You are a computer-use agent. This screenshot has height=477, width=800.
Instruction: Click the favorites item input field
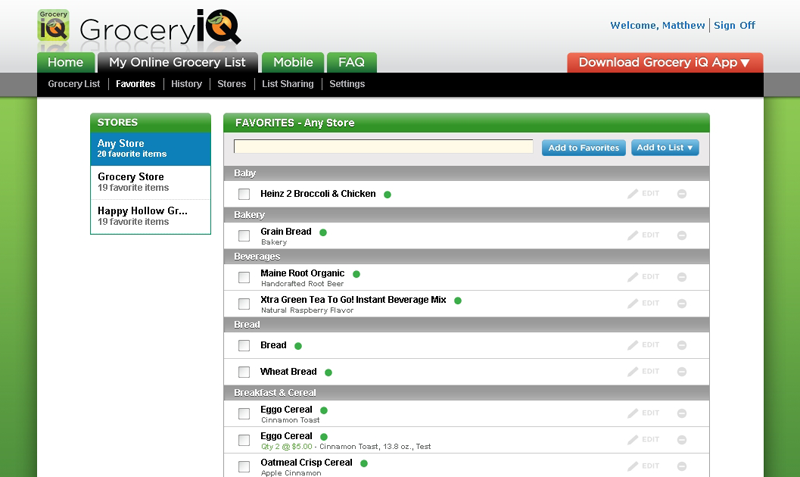(x=383, y=146)
